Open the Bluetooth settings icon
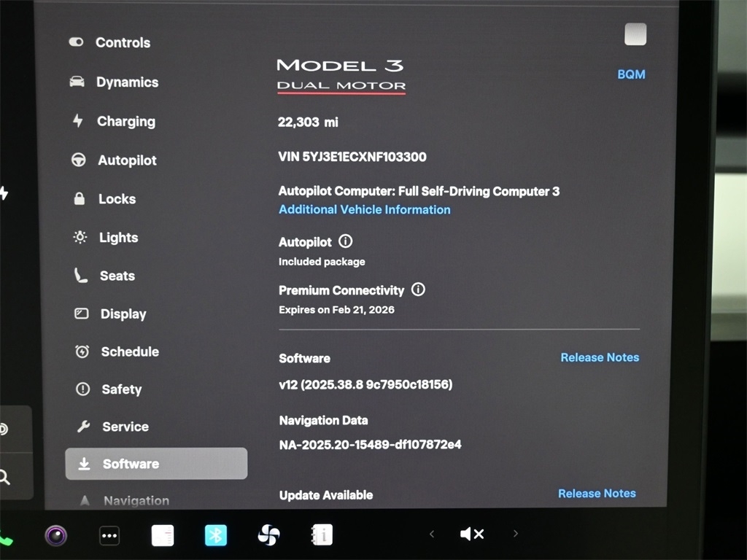This screenshot has height=560, width=747. pos(215,535)
